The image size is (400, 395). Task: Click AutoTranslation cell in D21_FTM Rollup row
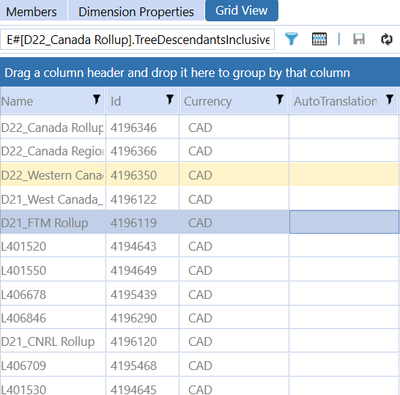(344, 222)
